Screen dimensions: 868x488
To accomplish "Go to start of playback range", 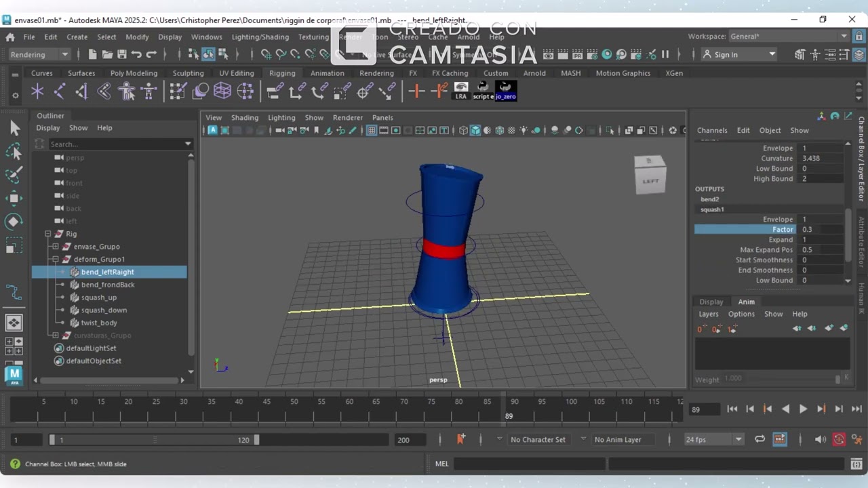I will pos(732,409).
